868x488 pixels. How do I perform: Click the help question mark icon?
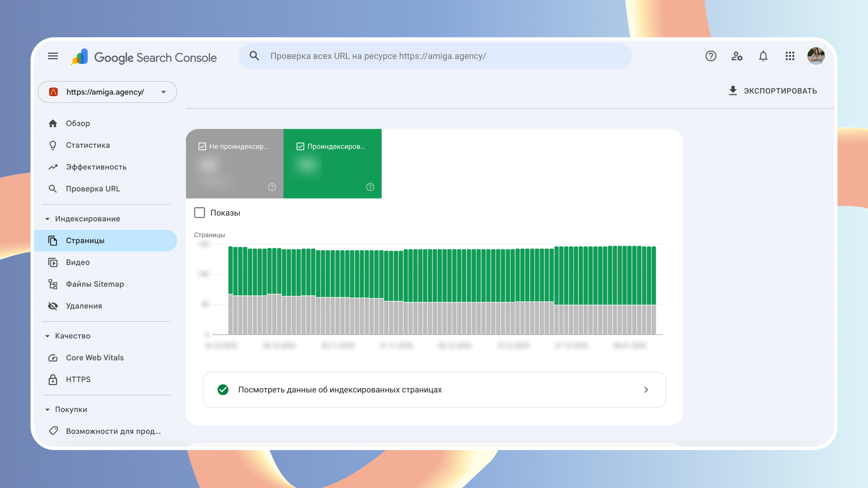coord(711,56)
